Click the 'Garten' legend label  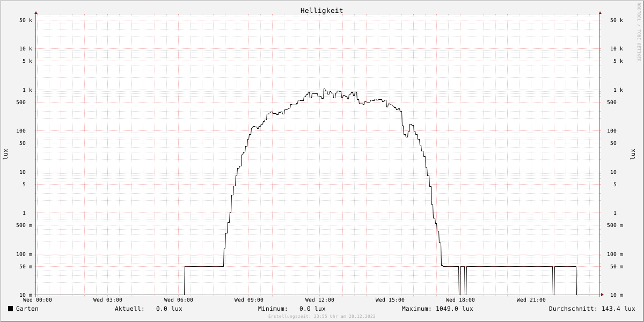[27, 309]
